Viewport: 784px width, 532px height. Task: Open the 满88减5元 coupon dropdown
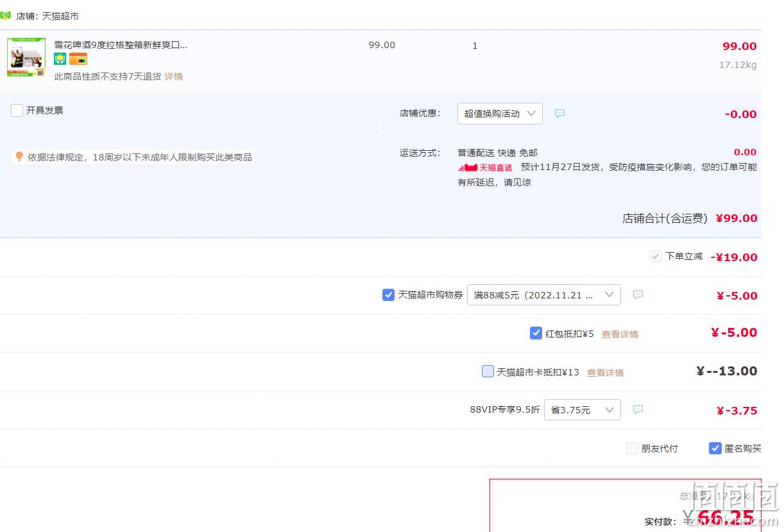544,295
